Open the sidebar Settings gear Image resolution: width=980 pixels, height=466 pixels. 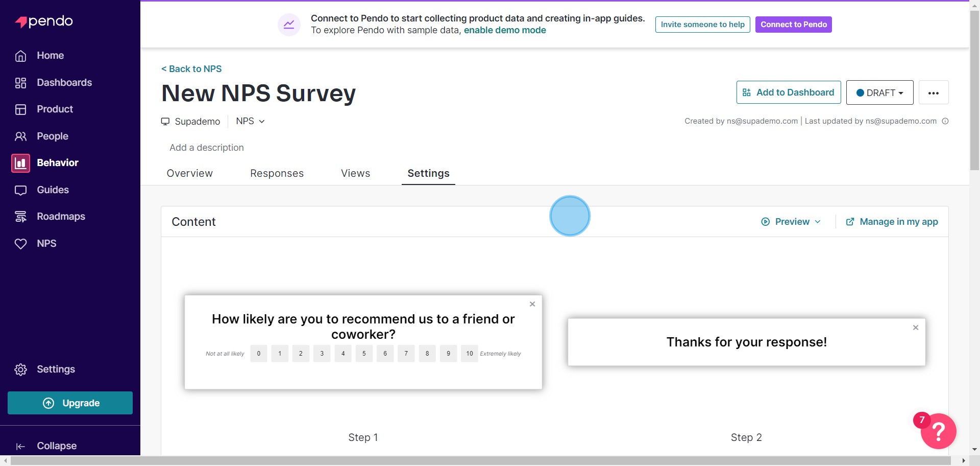(20, 369)
